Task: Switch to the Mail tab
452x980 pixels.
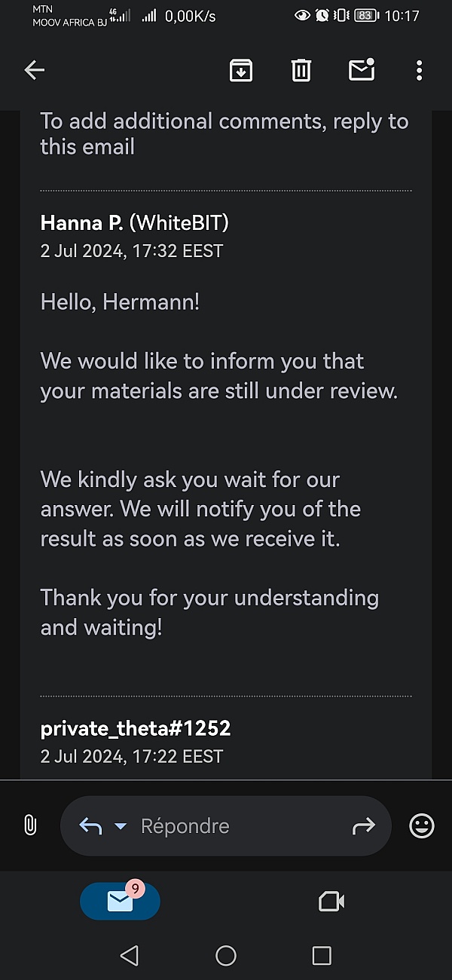Action: point(121,901)
